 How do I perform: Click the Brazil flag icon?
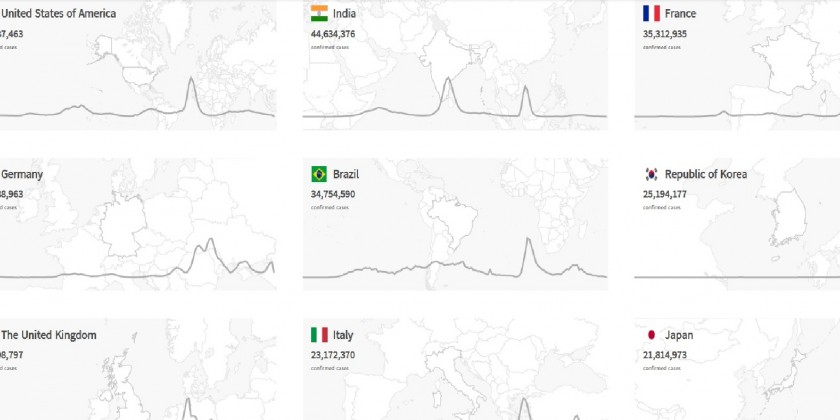319,174
